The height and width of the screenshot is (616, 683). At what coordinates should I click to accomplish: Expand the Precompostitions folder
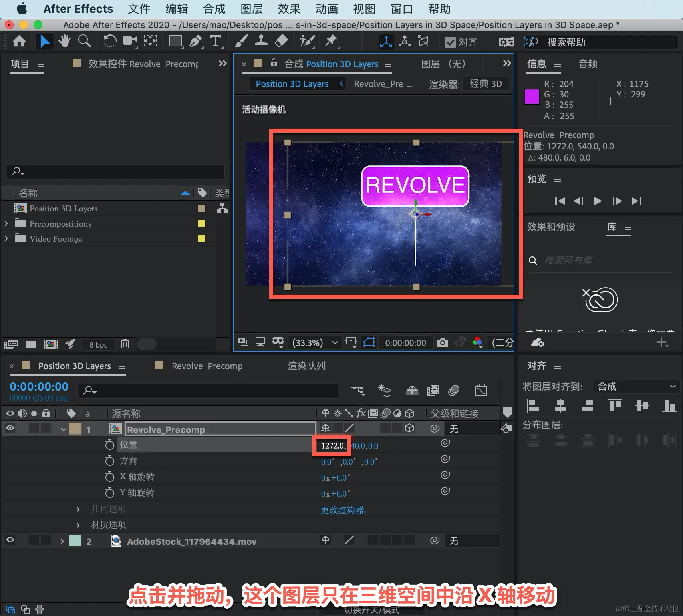click(6, 223)
